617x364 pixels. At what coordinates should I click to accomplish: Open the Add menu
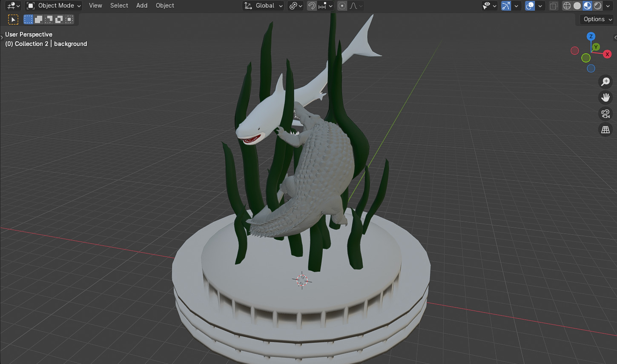pos(142,6)
